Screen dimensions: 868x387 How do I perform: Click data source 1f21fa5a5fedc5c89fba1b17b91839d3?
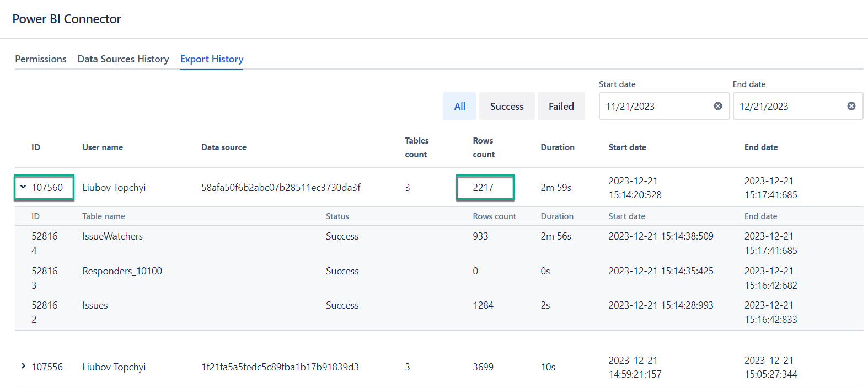pyautogui.click(x=280, y=367)
